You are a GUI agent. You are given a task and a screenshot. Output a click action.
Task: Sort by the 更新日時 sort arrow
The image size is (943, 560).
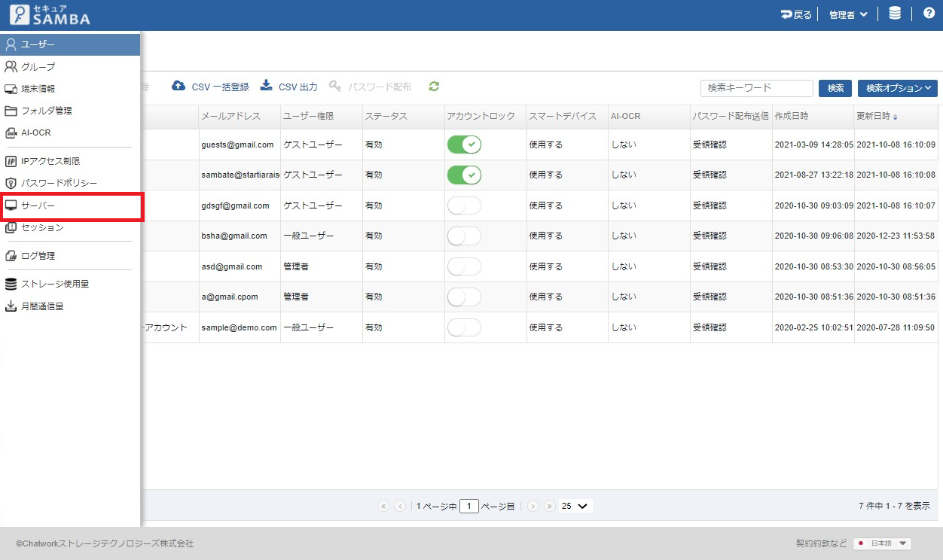(895, 117)
